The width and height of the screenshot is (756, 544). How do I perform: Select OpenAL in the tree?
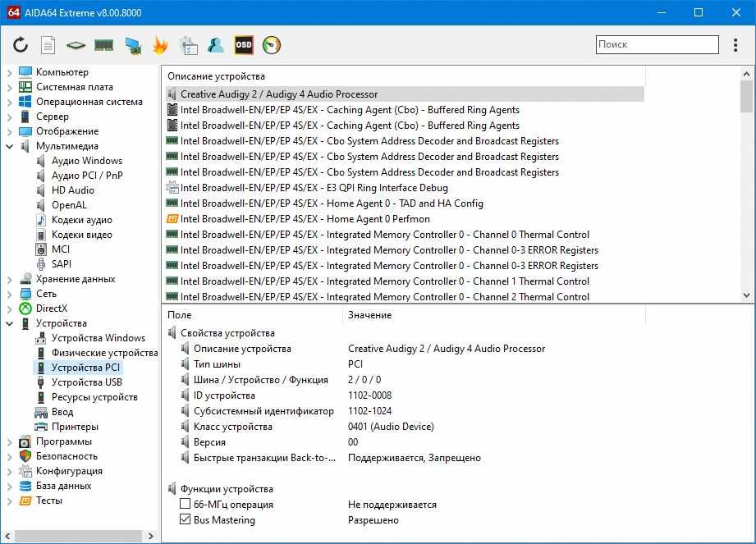69,205
